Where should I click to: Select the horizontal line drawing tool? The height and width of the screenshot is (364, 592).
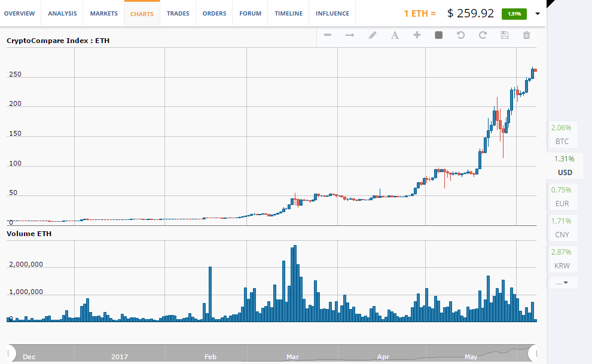pos(328,35)
